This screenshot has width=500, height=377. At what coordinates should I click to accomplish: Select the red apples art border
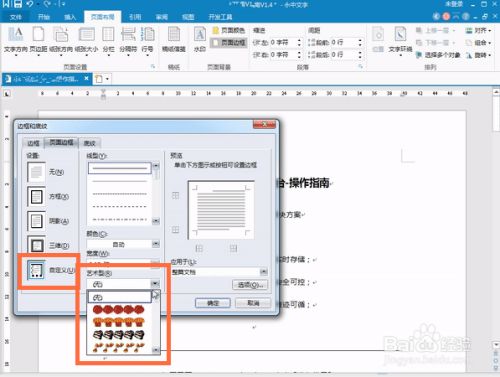pyautogui.click(x=119, y=310)
